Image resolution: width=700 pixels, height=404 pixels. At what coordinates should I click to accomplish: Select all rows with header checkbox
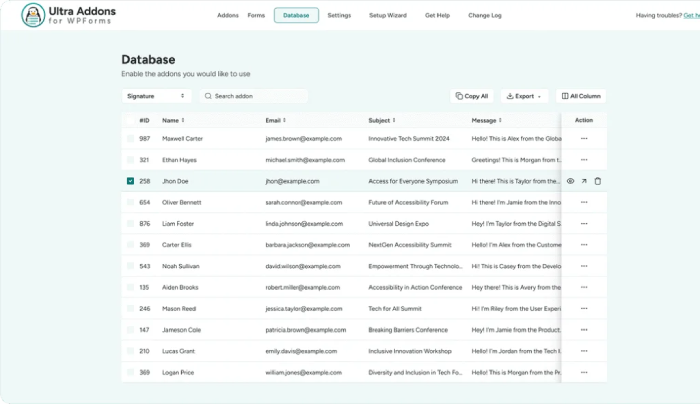(x=130, y=120)
